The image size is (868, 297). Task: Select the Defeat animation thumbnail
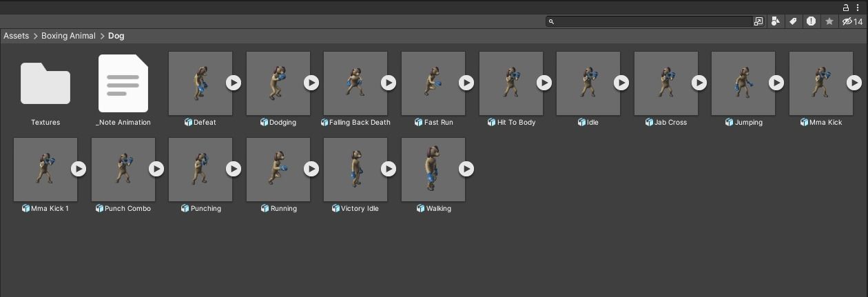point(200,83)
